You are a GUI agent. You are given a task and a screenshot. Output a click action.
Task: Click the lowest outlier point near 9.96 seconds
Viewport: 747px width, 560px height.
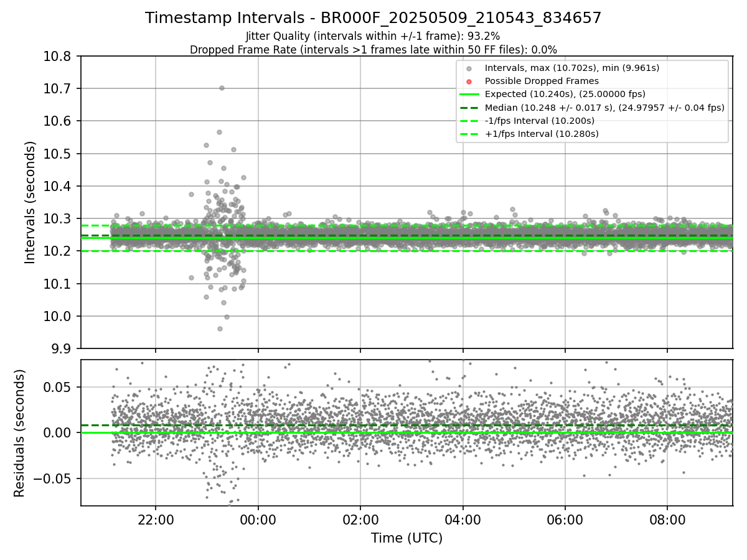click(x=220, y=329)
